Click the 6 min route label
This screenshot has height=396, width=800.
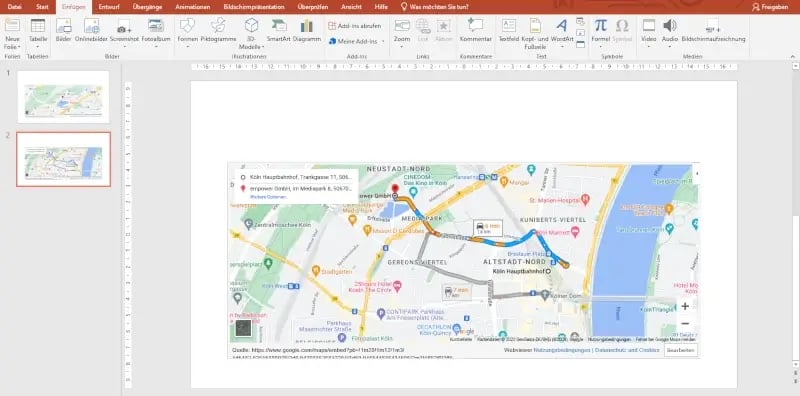point(487,228)
